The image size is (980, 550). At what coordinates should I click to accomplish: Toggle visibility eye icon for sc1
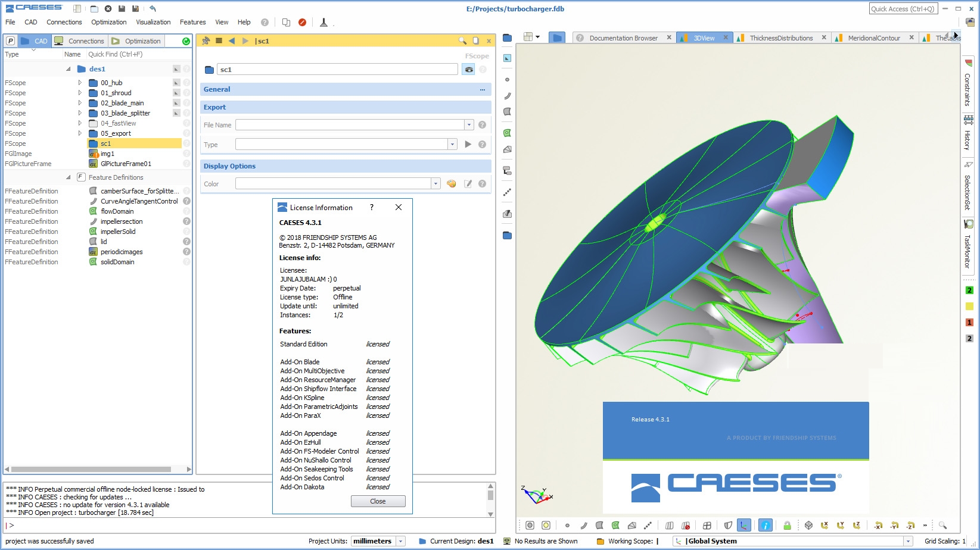pos(469,70)
